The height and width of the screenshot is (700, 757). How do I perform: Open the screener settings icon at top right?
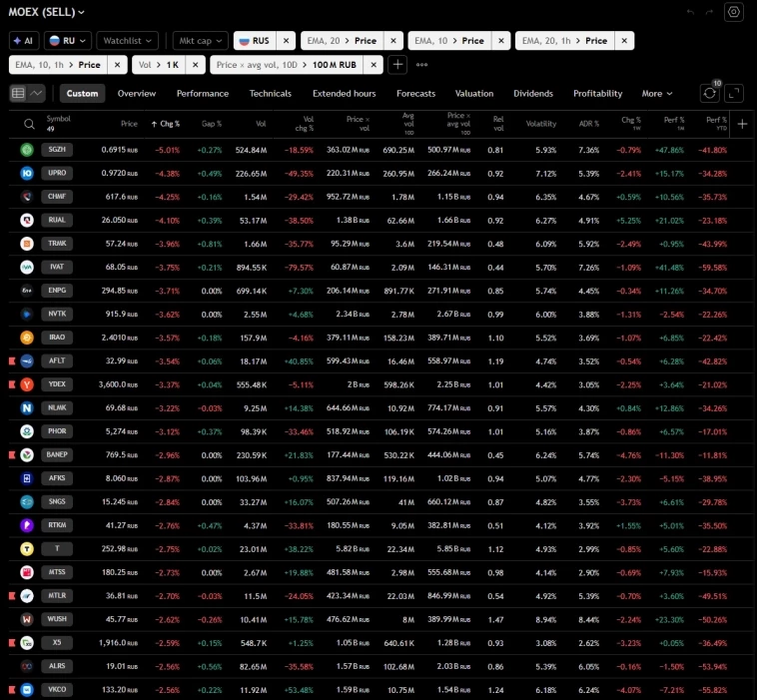pos(734,12)
